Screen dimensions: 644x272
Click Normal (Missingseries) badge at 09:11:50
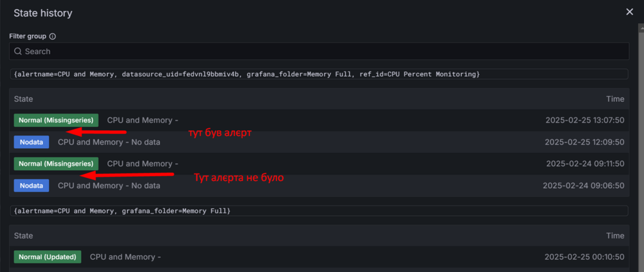point(56,164)
